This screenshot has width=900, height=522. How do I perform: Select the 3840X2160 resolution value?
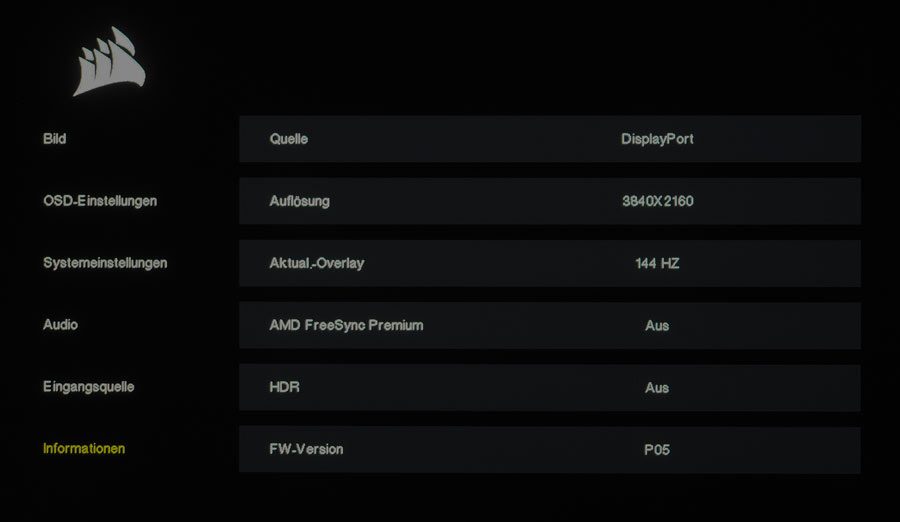pyautogui.click(x=658, y=201)
